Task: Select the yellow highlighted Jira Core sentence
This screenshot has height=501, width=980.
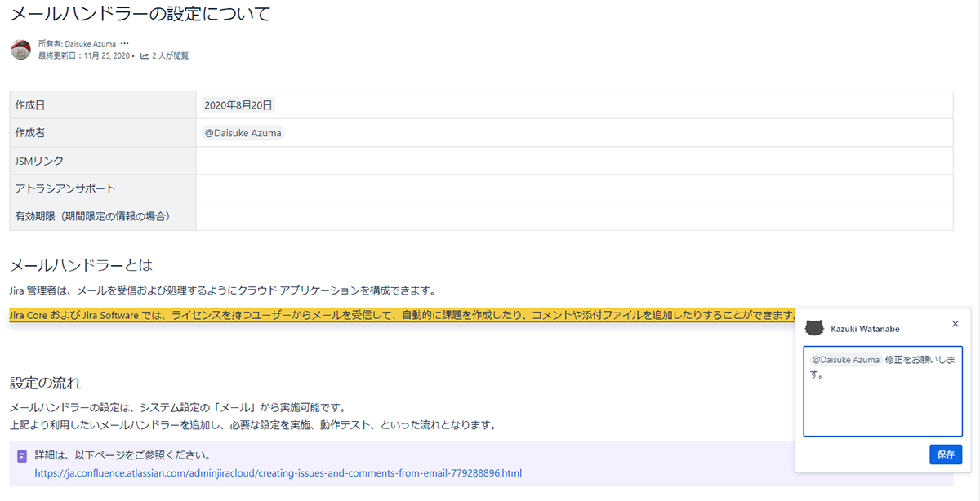Action: (x=400, y=315)
